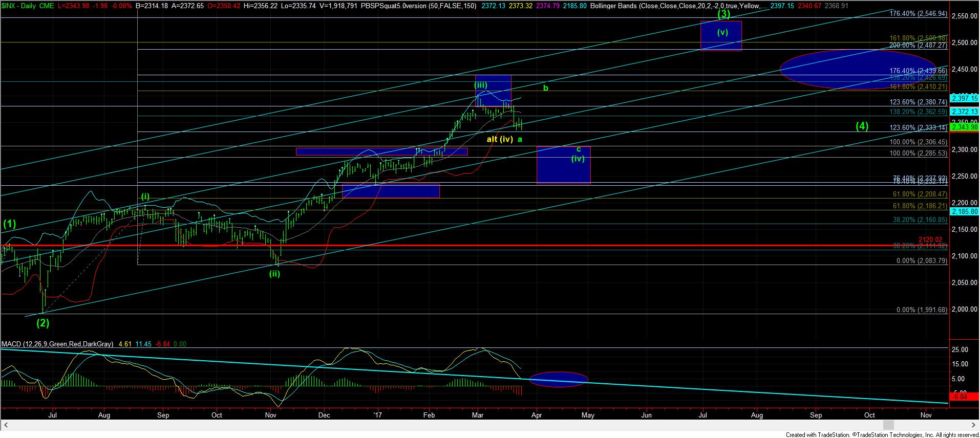Select the blue (v) target box

(721, 36)
